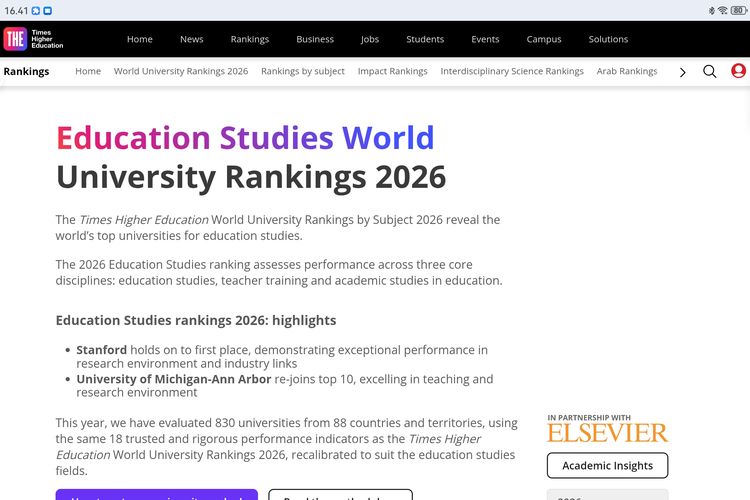The image size is (750, 500).
Task: Tap the second blue notification icon beside clock
Action: 47,11
